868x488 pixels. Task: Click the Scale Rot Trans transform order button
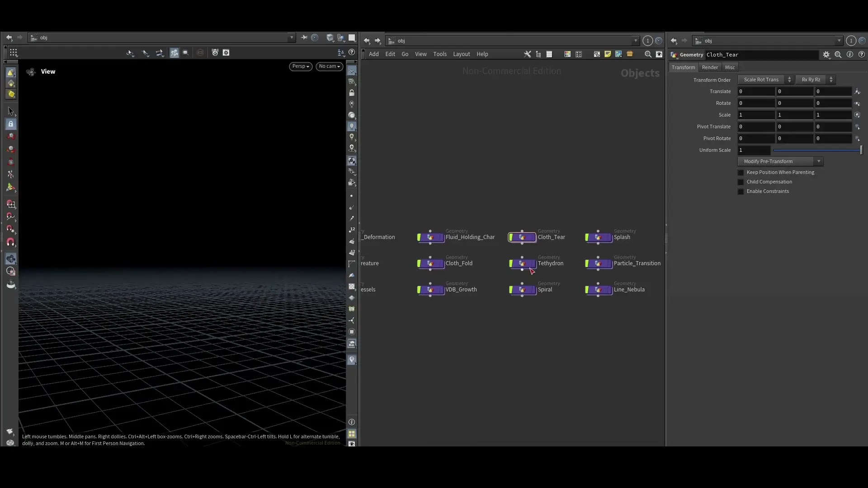pos(763,80)
